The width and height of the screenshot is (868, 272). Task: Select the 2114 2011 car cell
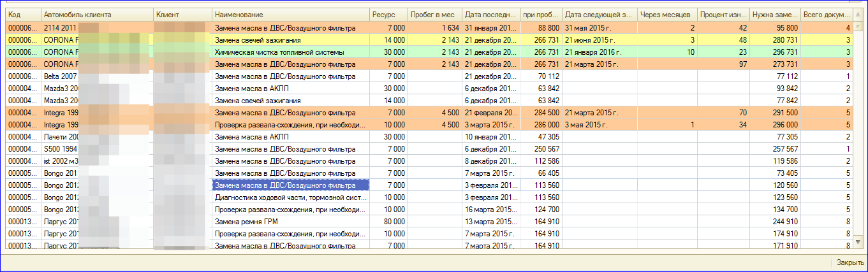(98, 28)
